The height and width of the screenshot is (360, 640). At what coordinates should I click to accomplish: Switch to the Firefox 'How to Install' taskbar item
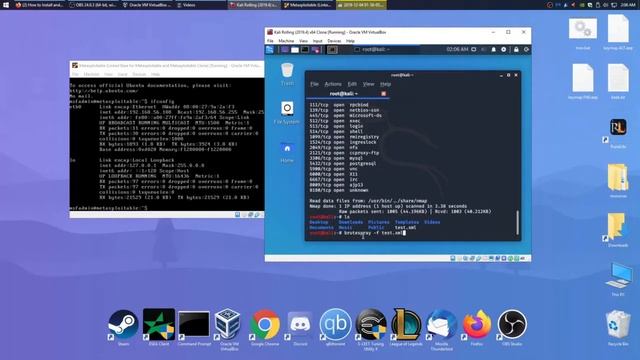(40, 5)
